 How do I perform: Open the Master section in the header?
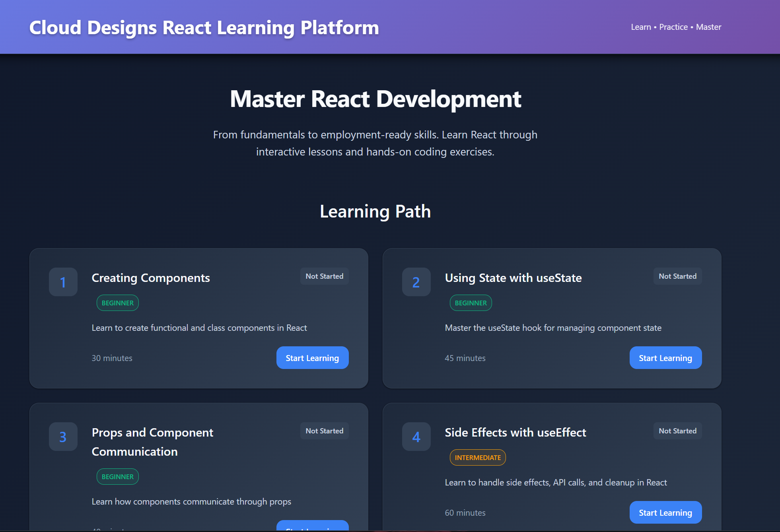coord(708,27)
